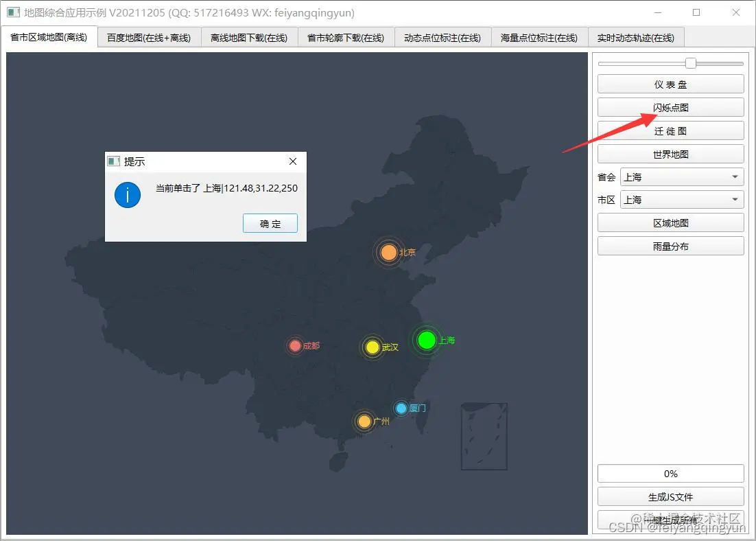The image size is (756, 541).
Task: Click the 生成JS文件 button
Action: tap(670, 496)
